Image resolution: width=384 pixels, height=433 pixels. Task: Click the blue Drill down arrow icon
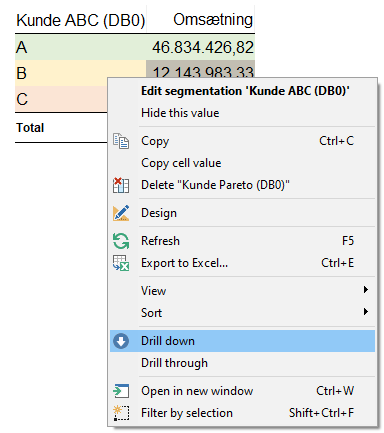point(121,341)
